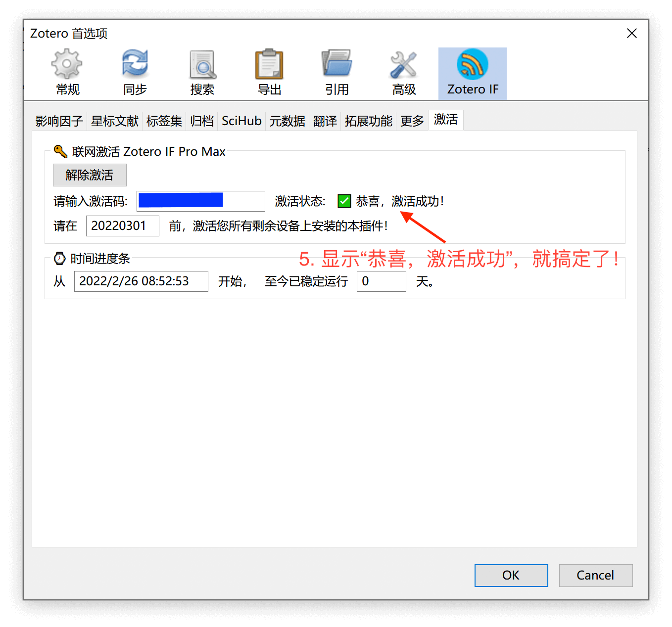Click the 联网激活 Zotero IF Pro Max heading
This screenshot has height=627, width=672.
tap(149, 151)
